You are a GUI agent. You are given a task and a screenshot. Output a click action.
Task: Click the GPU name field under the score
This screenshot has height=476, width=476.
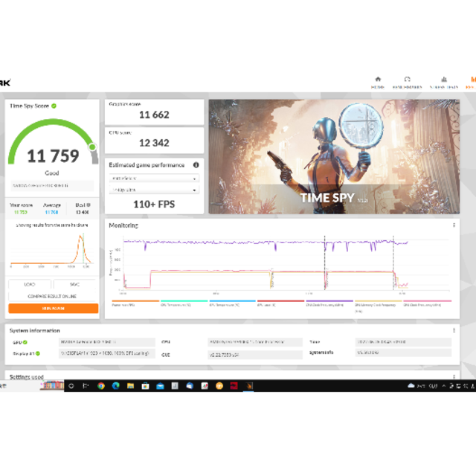(52, 185)
